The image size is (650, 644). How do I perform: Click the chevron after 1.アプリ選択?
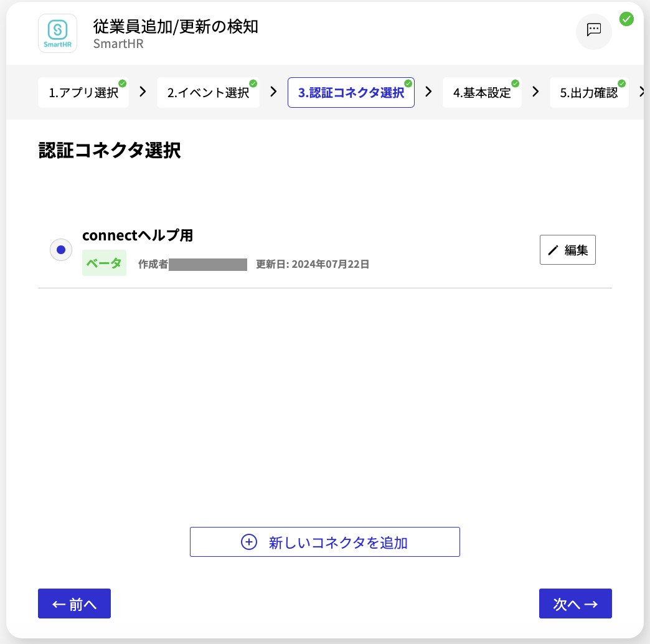(x=143, y=92)
